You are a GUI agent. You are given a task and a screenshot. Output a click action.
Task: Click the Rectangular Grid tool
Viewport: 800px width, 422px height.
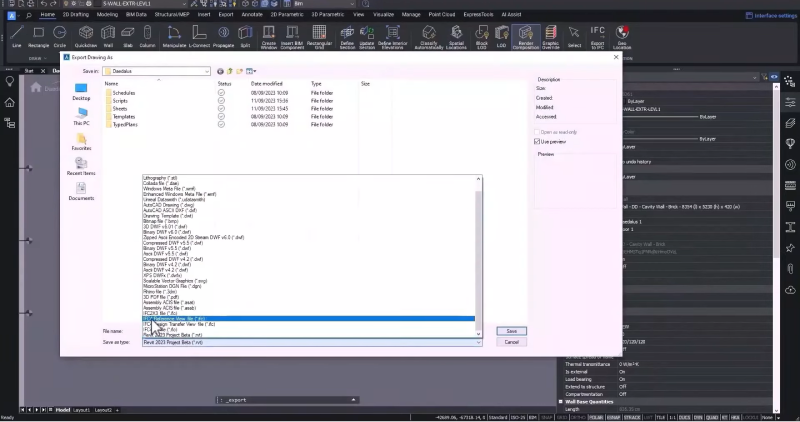(x=319, y=37)
